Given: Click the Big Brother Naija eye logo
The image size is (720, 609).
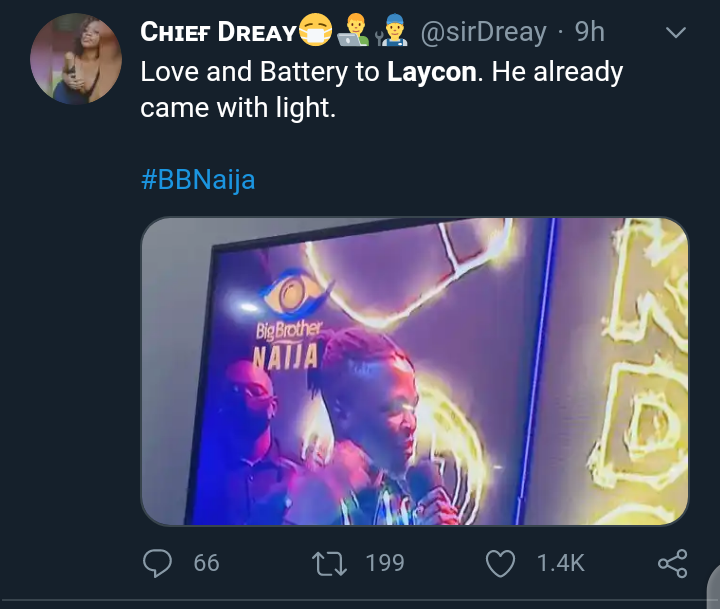Looking at the screenshot, I should 289,297.
